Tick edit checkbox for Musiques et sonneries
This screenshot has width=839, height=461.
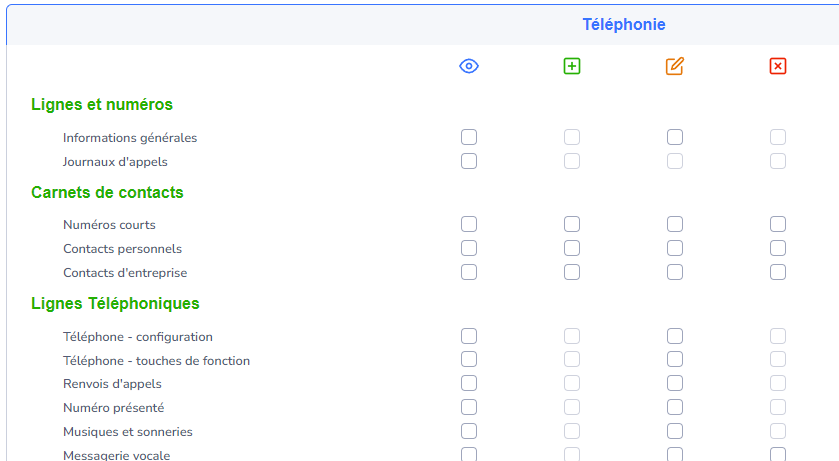(675, 431)
